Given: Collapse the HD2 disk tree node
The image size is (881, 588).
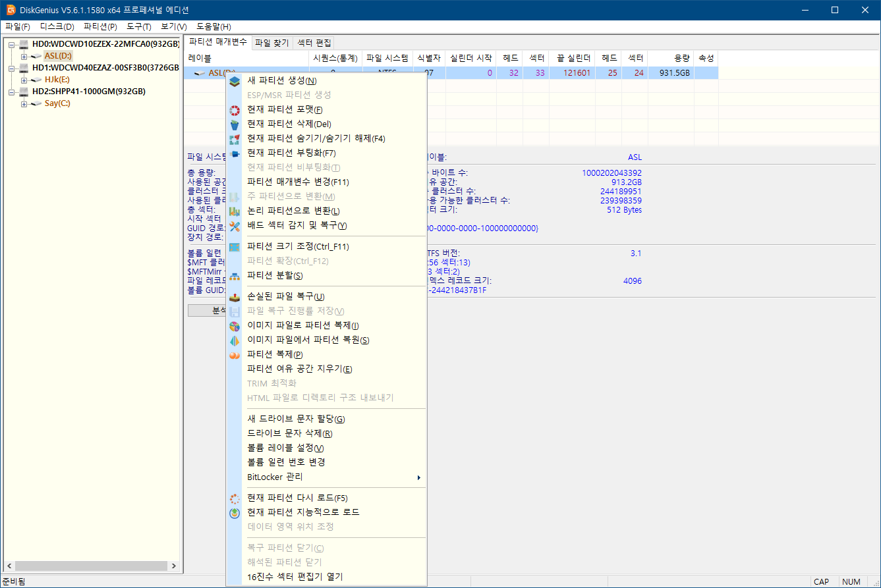Looking at the screenshot, I should [x=12, y=92].
